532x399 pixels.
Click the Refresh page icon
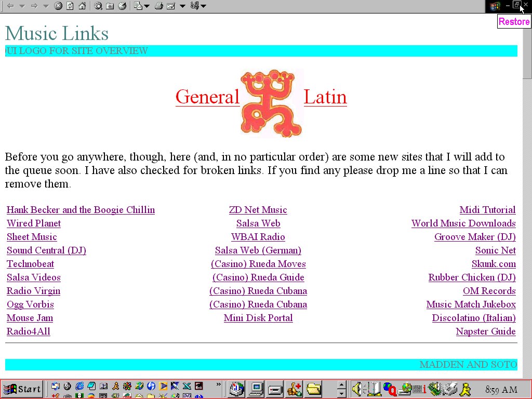click(70, 6)
